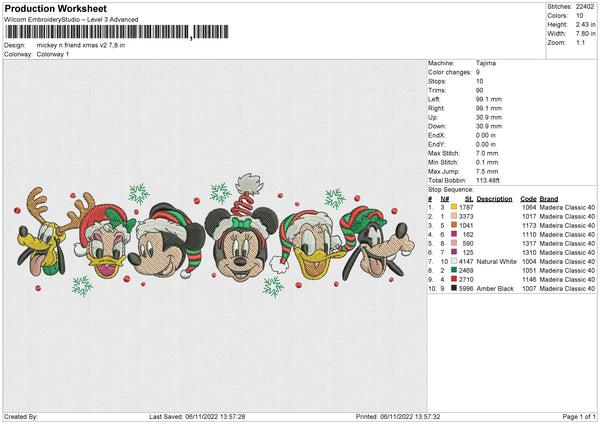Select stitch count '5996' in stop 10

466,289
